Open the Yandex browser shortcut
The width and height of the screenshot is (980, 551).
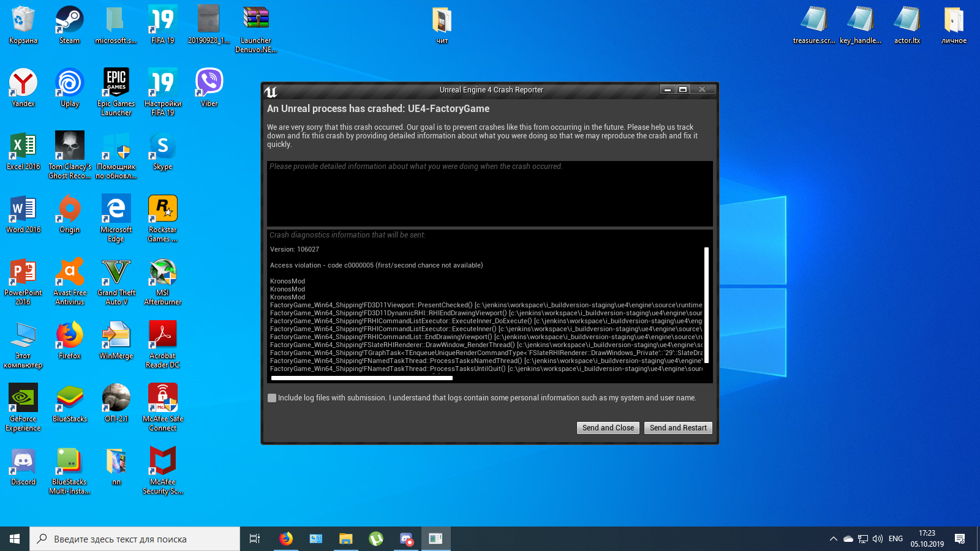pos(23,88)
